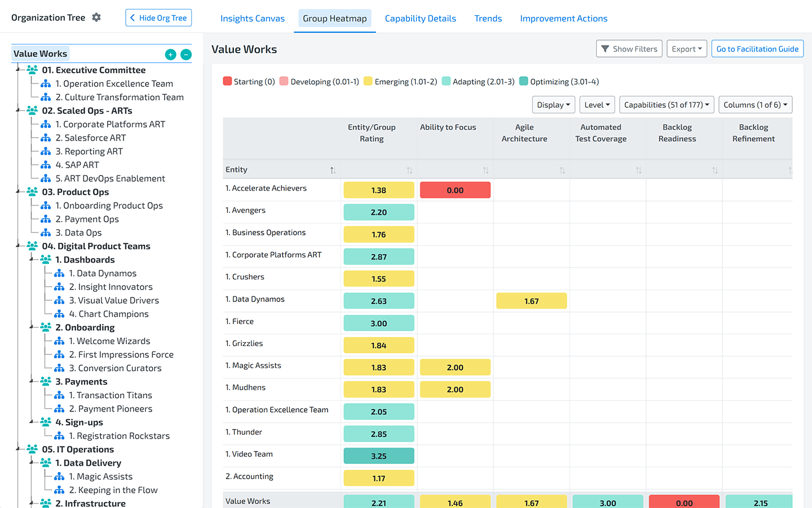Sort the Entity/Group Rating column

pyautogui.click(x=409, y=170)
